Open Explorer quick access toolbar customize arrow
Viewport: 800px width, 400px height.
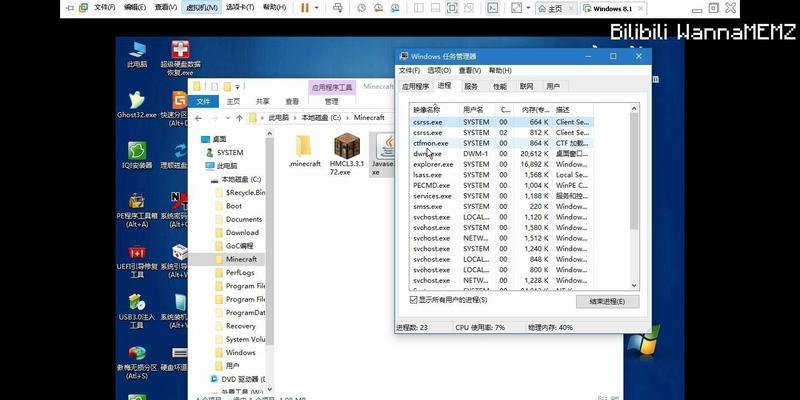tap(238, 87)
